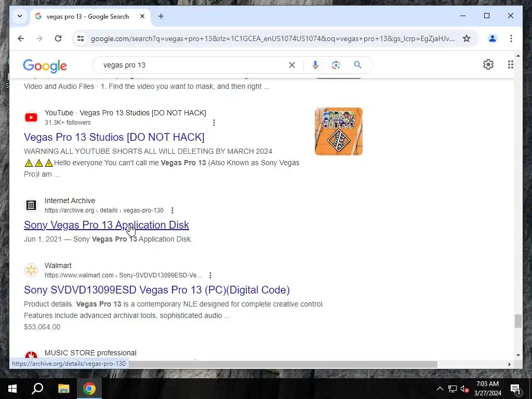The width and height of the screenshot is (532, 399).
Task: Search by image with Google Lens icon
Action: click(336, 65)
